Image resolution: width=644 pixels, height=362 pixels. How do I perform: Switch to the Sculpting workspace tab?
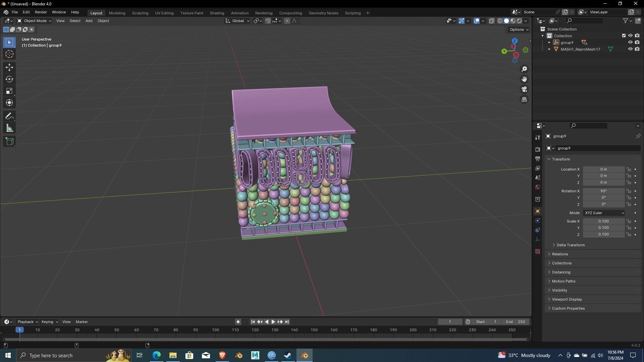pos(140,13)
